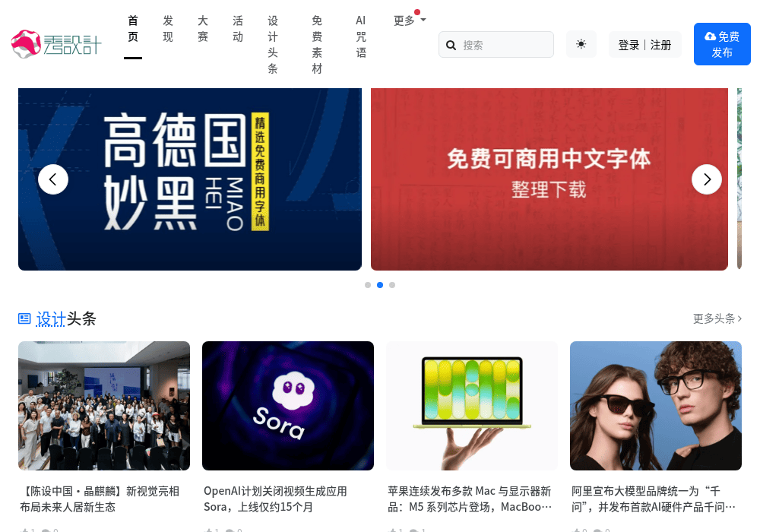The height and width of the screenshot is (532, 760).
Task: Toggle the light/dark theme sun icon
Action: tap(581, 44)
